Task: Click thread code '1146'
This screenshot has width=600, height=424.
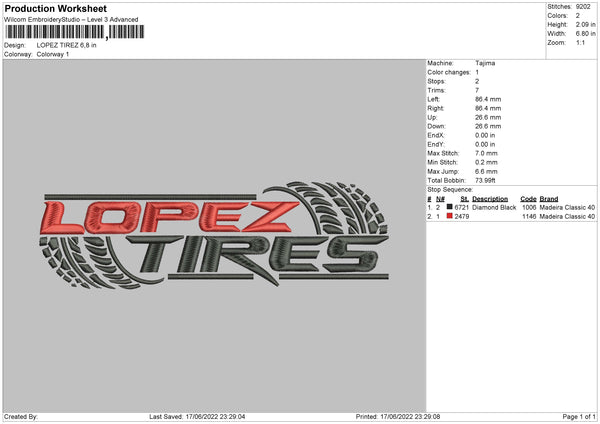Action: 529,217
